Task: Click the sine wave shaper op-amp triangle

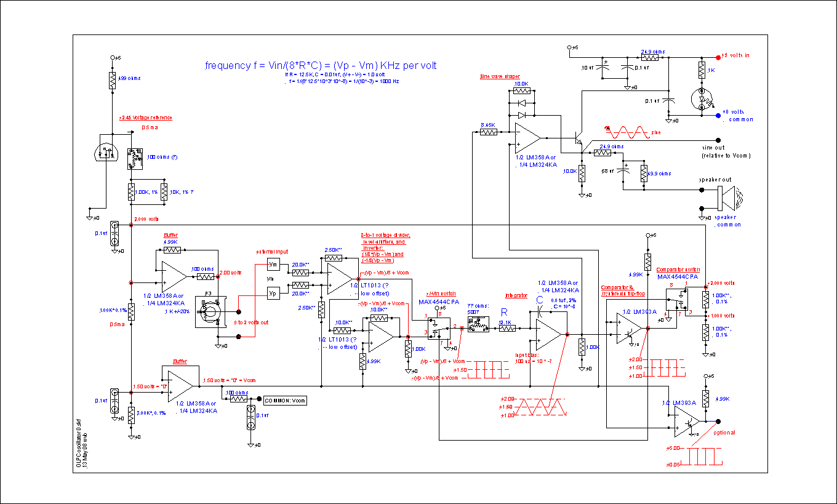Action: 527,137
